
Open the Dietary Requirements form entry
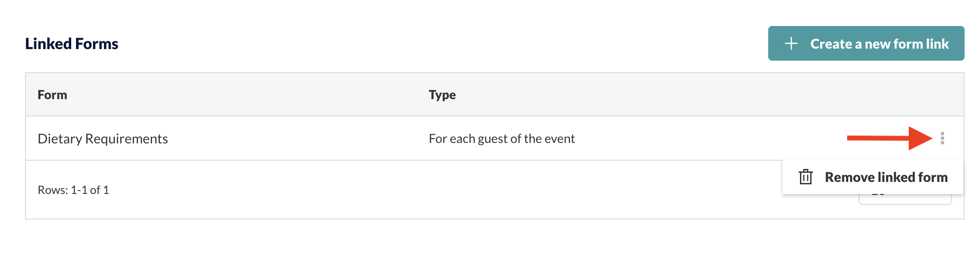tap(103, 139)
